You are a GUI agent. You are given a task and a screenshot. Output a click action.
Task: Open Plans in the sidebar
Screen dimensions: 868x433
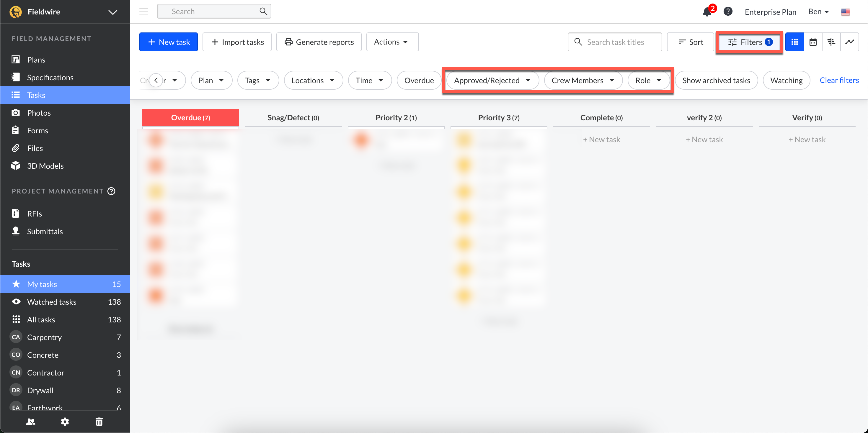[x=65, y=60]
